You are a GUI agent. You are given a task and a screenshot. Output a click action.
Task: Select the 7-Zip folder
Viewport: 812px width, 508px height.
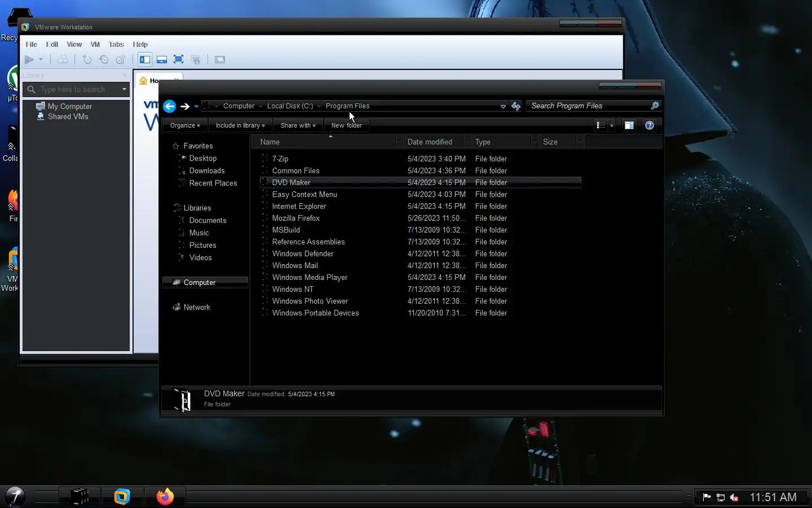420,159
